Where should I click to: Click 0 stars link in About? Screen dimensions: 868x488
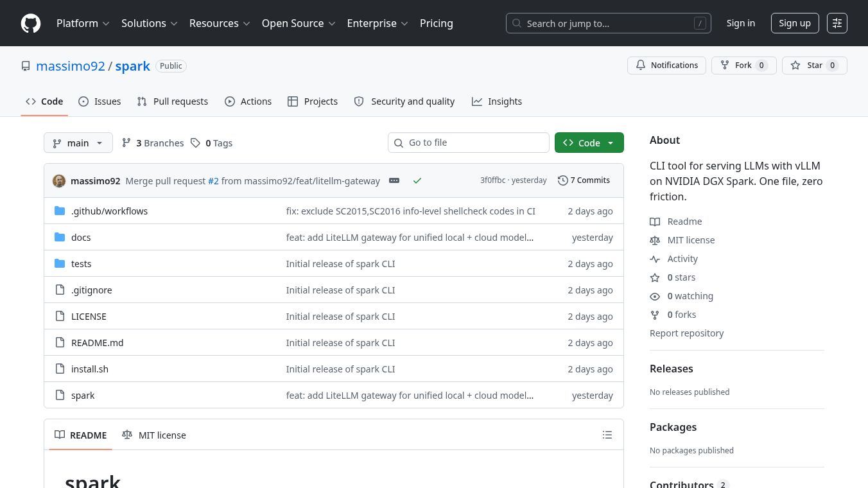click(x=681, y=277)
